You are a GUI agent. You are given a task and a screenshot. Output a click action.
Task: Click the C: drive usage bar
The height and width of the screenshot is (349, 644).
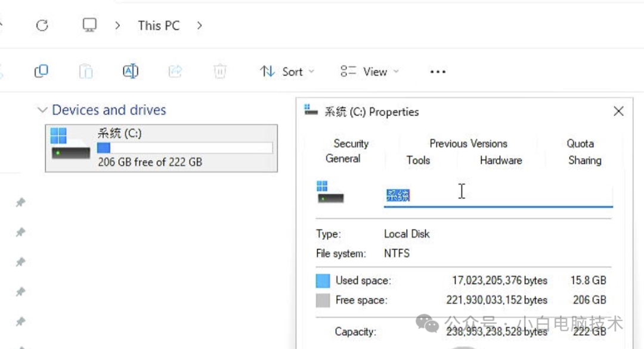(185, 148)
